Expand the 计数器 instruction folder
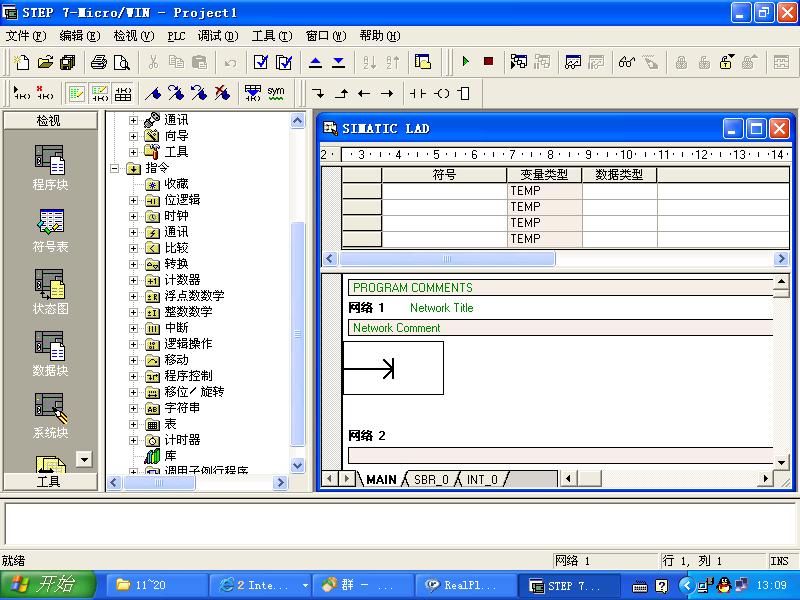This screenshot has height=600, width=800. (x=134, y=281)
